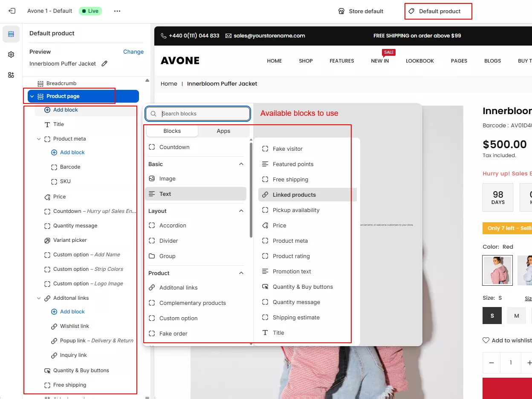Select size S option
The image size is (532, 399).
coord(492,316)
